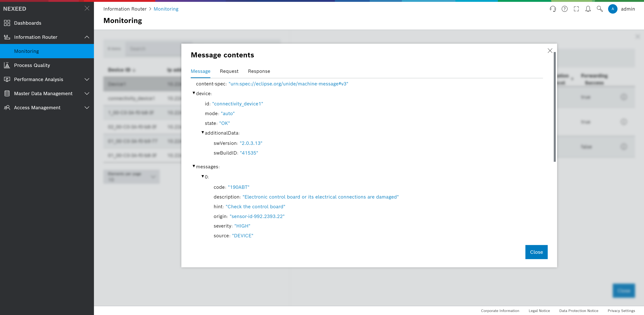Expand the Performance Analysis menu section
The width and height of the screenshot is (644, 315).
point(87,79)
